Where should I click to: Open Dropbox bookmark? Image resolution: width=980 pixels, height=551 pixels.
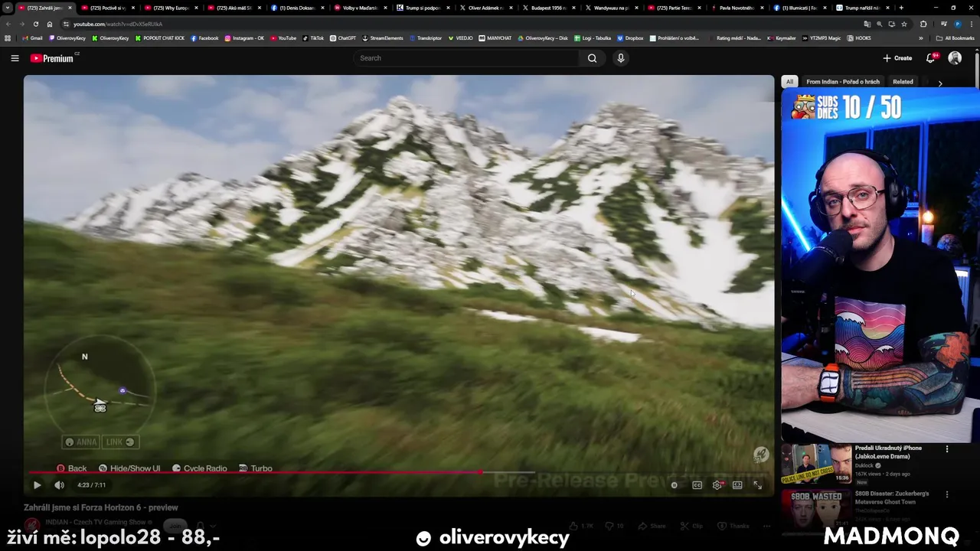630,37
